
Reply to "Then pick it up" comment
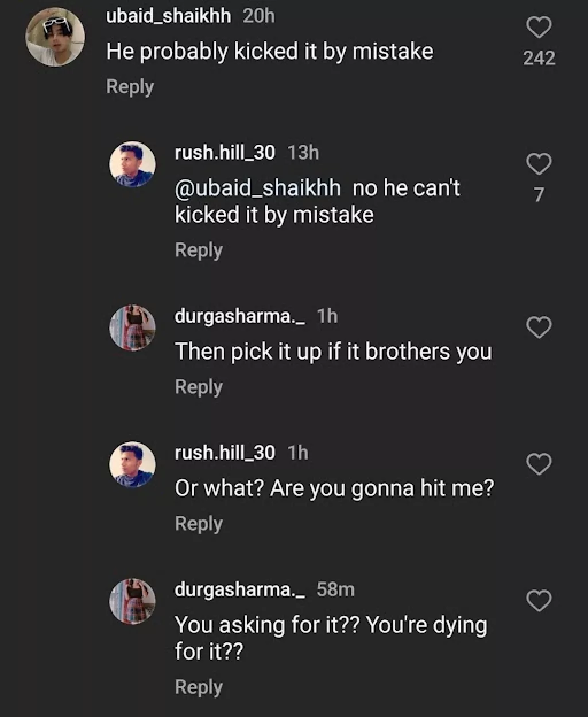[x=198, y=387]
